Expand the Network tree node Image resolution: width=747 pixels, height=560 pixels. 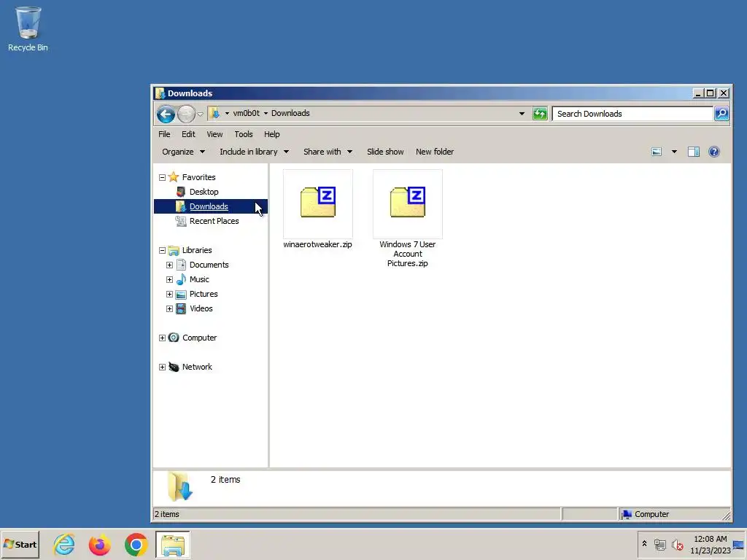[x=162, y=367]
